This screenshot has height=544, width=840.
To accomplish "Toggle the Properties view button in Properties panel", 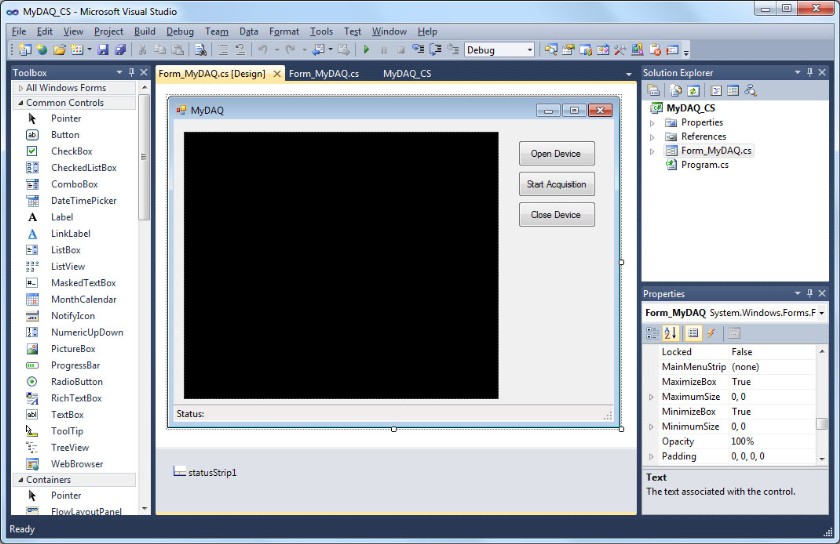I will pyautogui.click(x=693, y=333).
